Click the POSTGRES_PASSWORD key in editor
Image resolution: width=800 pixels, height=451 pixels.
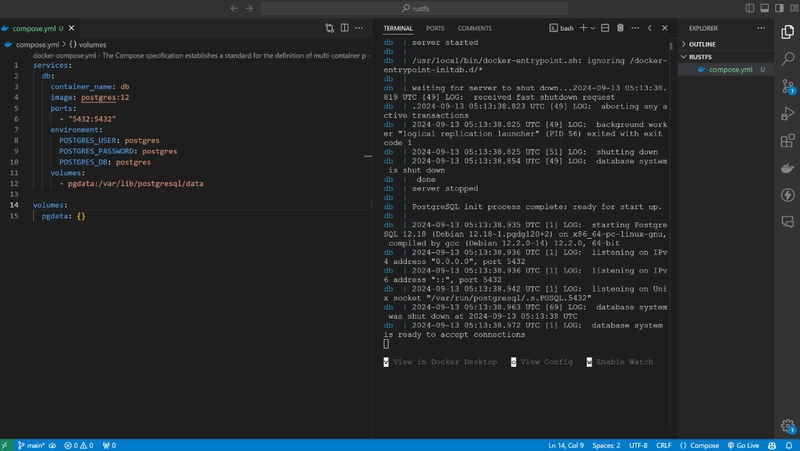[96, 151]
